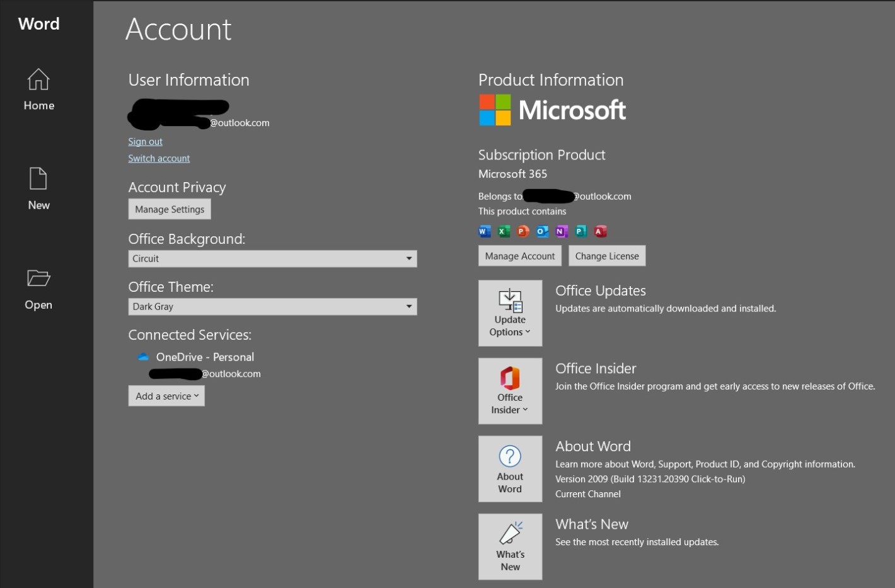895x588 pixels.
Task: Click the Outlook app icon in product list
Action: tap(542, 231)
